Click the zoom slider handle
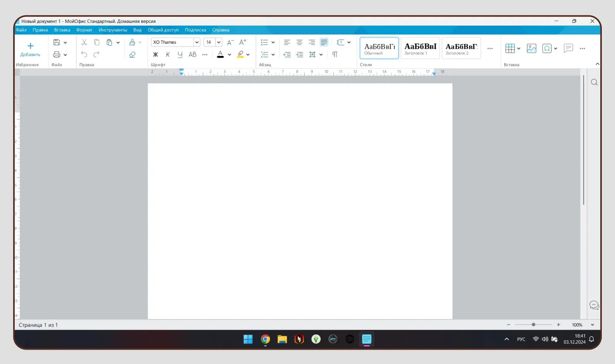 point(533,325)
